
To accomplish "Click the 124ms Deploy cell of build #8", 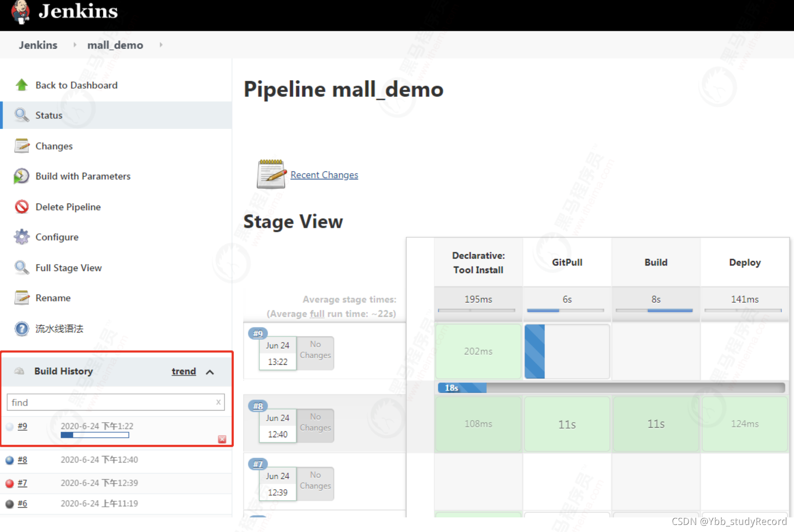I will click(745, 424).
